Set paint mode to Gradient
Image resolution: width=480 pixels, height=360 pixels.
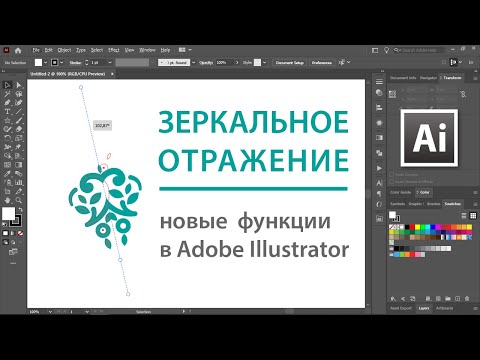13,233
